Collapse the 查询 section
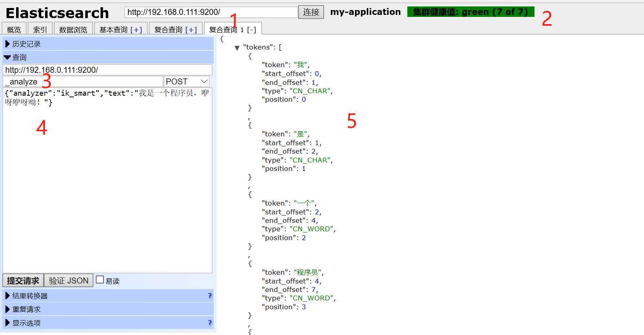The width and height of the screenshot is (644, 335). pos(108,57)
